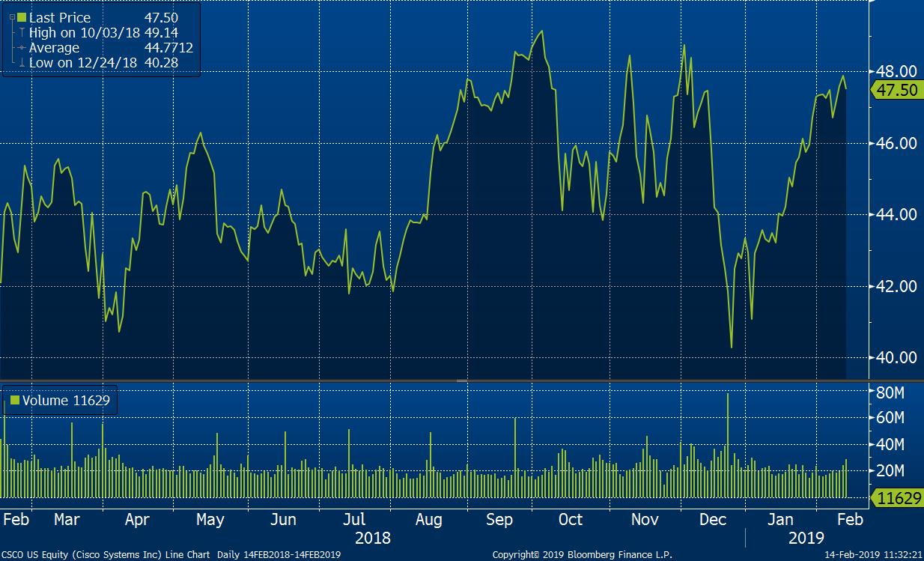Screen dimensions: 924x561
Task: Collapse the Last Price legend tree
Action: click(11, 16)
